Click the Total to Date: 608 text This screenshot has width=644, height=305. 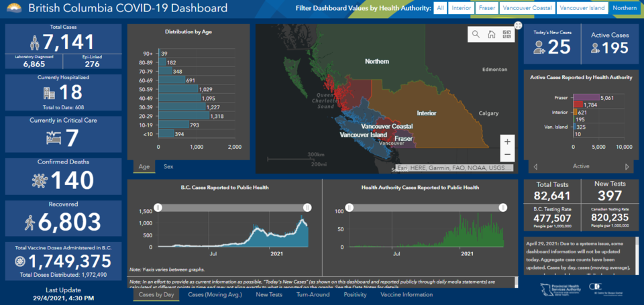pyautogui.click(x=63, y=107)
